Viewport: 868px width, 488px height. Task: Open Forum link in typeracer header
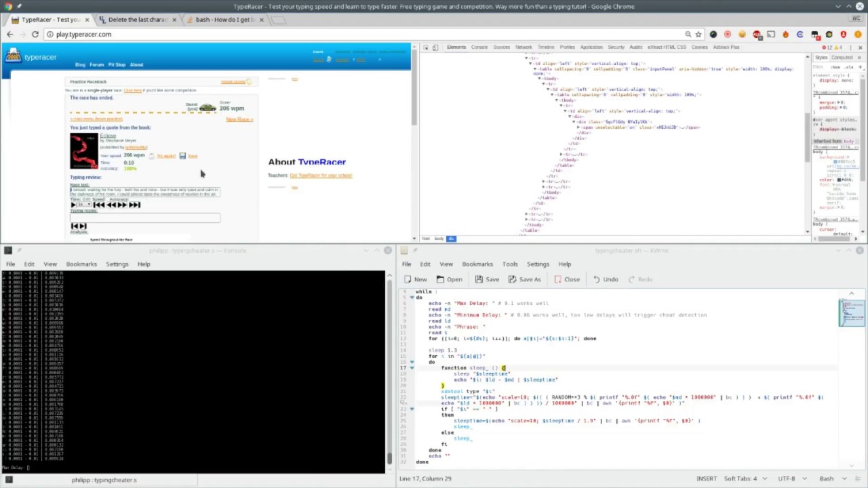(97, 65)
